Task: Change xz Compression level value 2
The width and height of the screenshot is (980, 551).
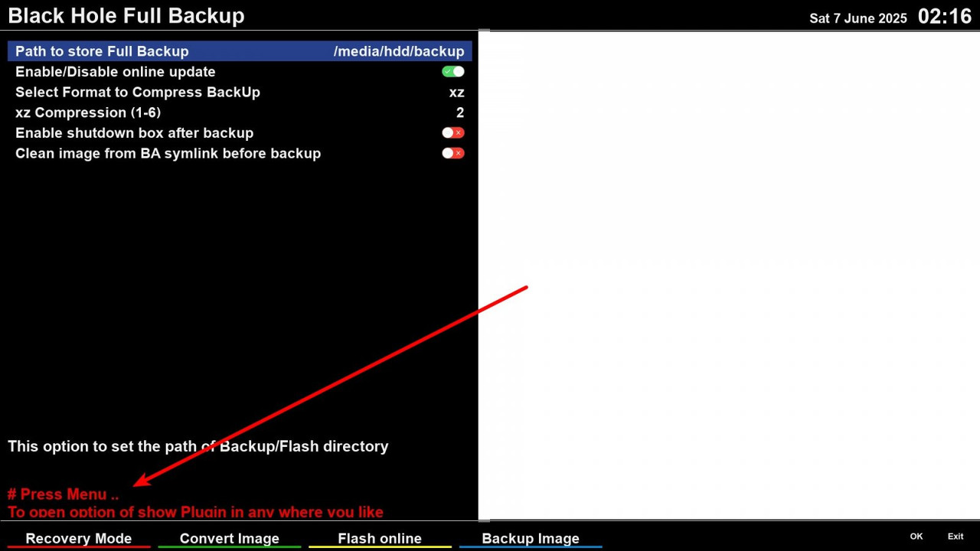Action: pyautogui.click(x=460, y=112)
